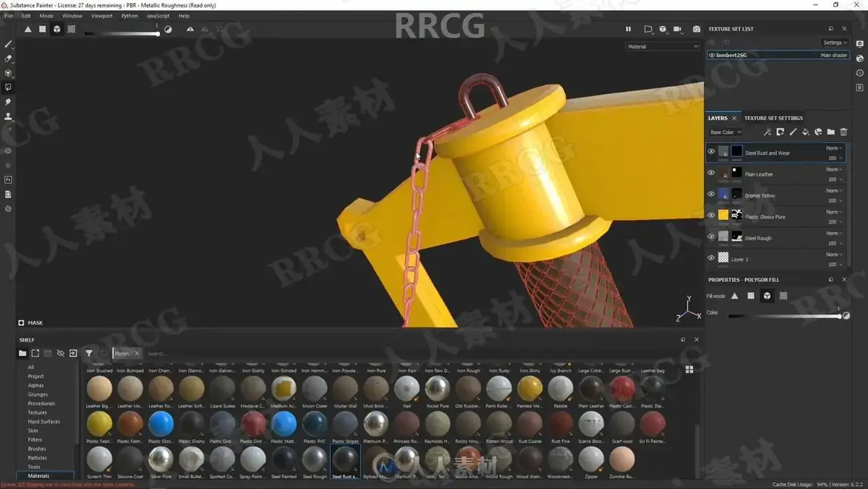The width and height of the screenshot is (868, 489).
Task: Open the Display settings icon
Action: (x=859, y=44)
